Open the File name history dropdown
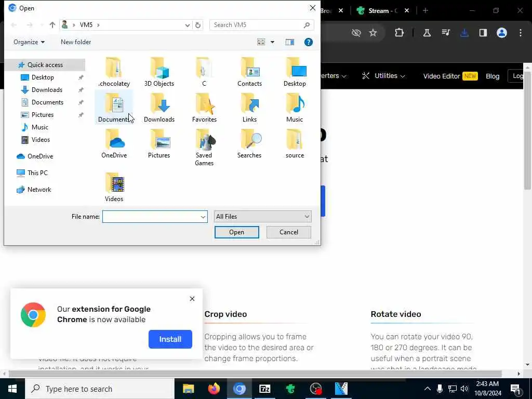Viewport: 532px width, 399px height. (x=203, y=217)
